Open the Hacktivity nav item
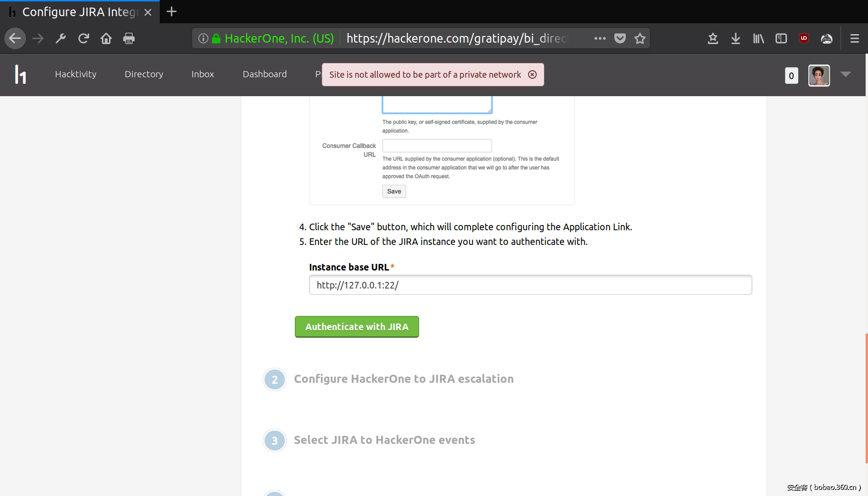Image resolution: width=868 pixels, height=496 pixels. (75, 74)
